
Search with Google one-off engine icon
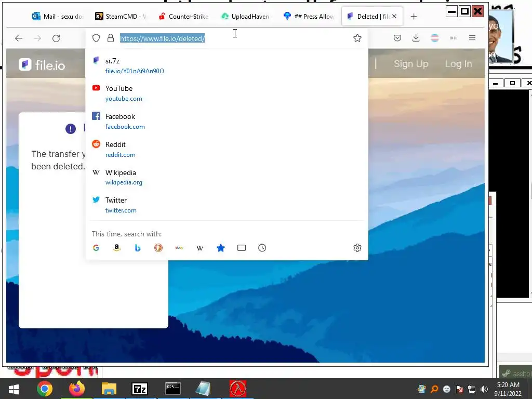96,248
